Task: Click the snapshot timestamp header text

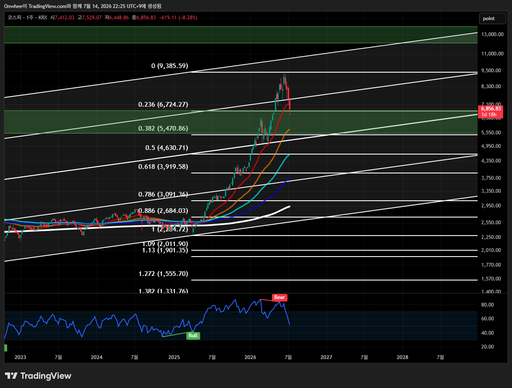Action: [83, 6]
